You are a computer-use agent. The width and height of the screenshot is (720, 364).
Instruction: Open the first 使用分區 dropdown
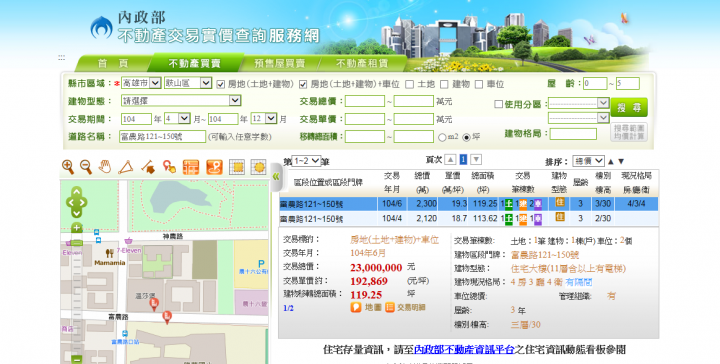(579, 103)
